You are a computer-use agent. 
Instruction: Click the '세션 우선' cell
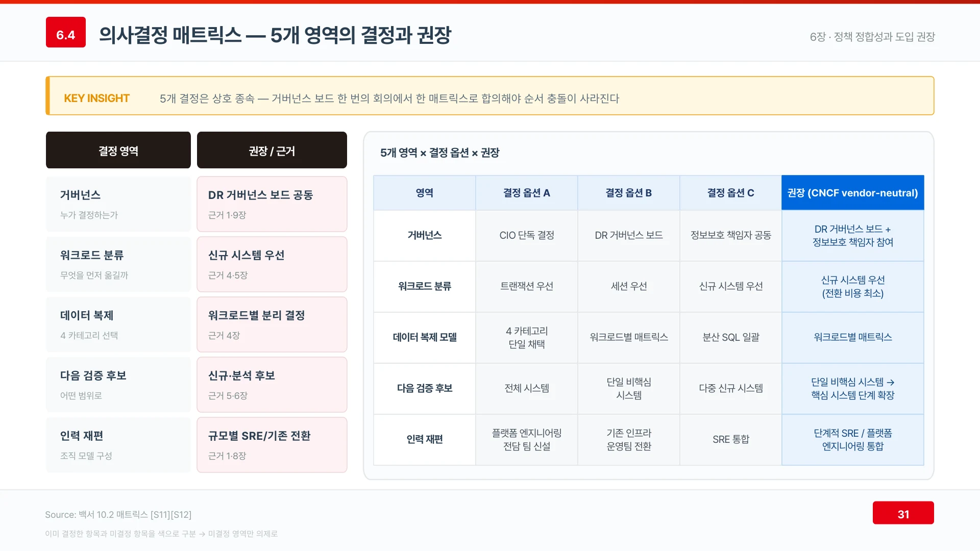[x=629, y=287]
